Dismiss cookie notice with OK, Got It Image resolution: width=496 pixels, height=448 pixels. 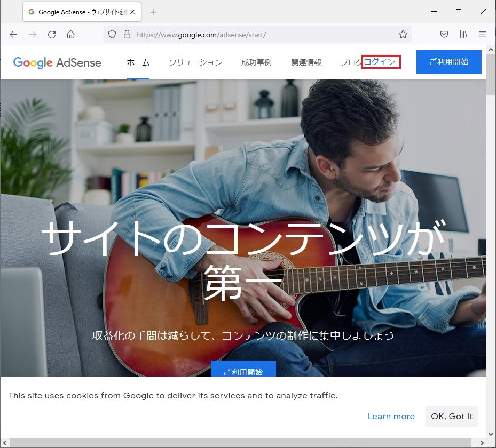452,417
